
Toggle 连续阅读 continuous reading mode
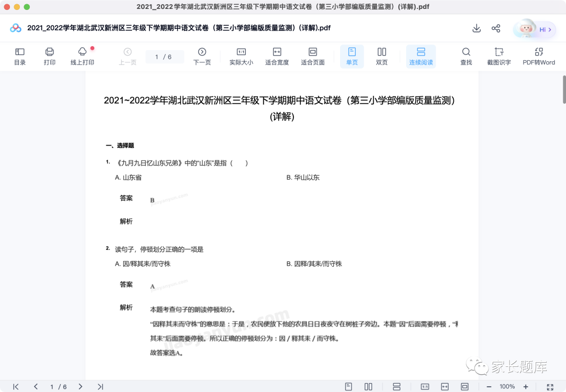[x=421, y=57]
